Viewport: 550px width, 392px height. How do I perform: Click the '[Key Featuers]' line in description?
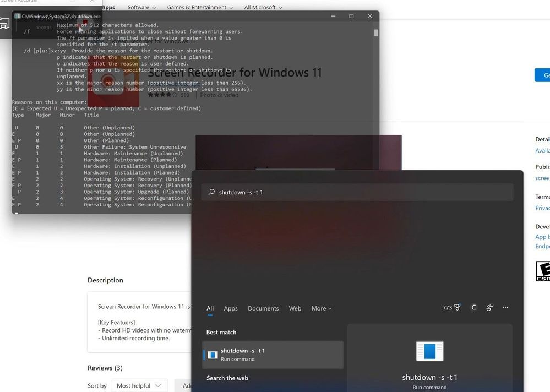[x=117, y=322]
